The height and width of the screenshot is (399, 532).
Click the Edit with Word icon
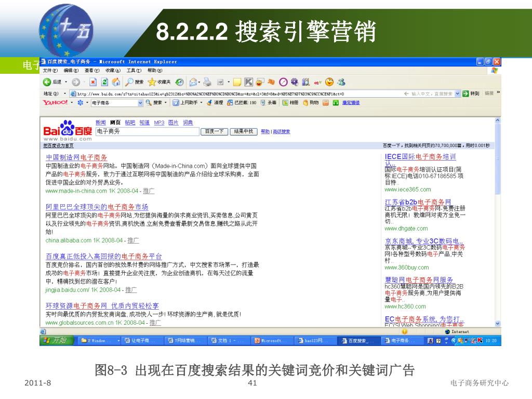[220, 82]
